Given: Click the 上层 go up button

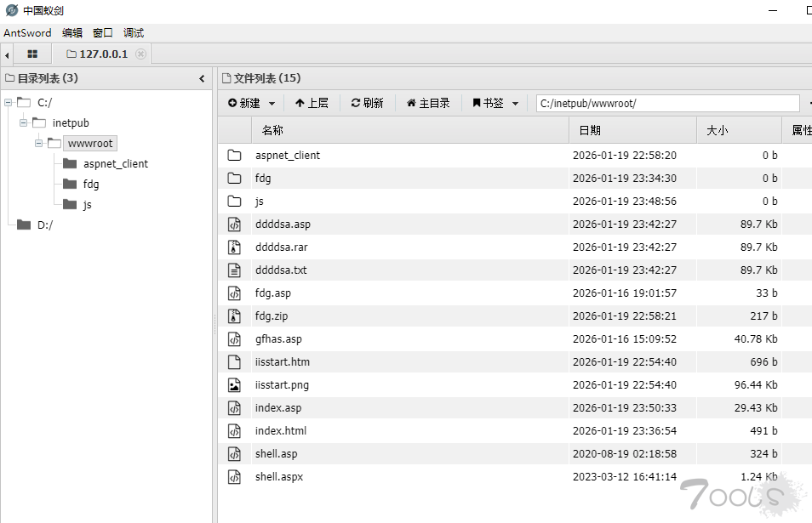Looking at the screenshot, I should coord(312,103).
